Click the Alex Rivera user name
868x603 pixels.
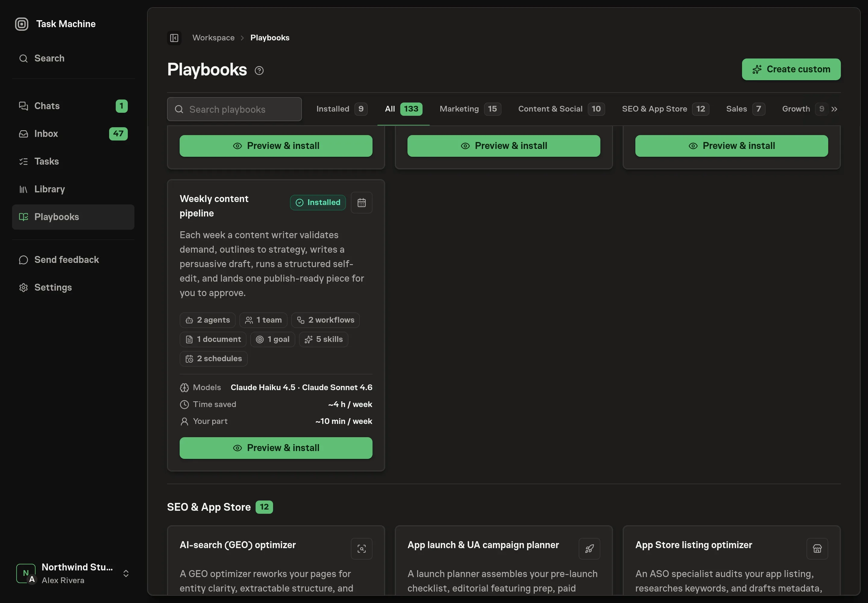click(63, 581)
